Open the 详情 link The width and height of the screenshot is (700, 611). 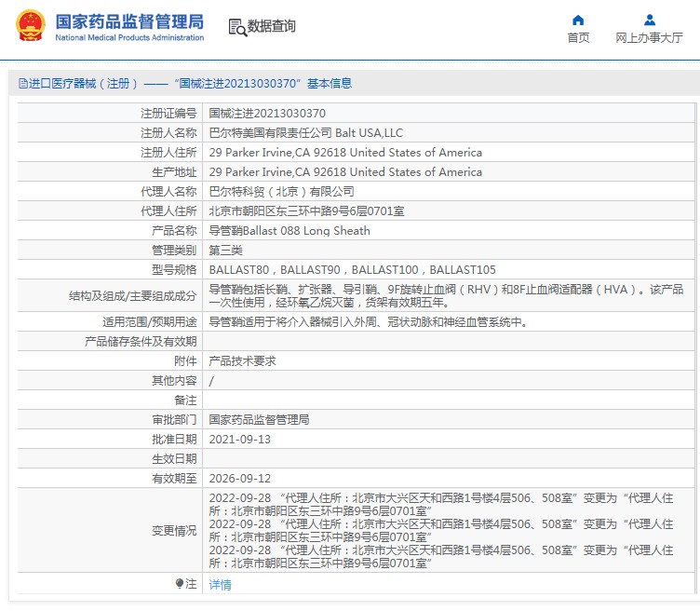pyautogui.click(x=220, y=584)
